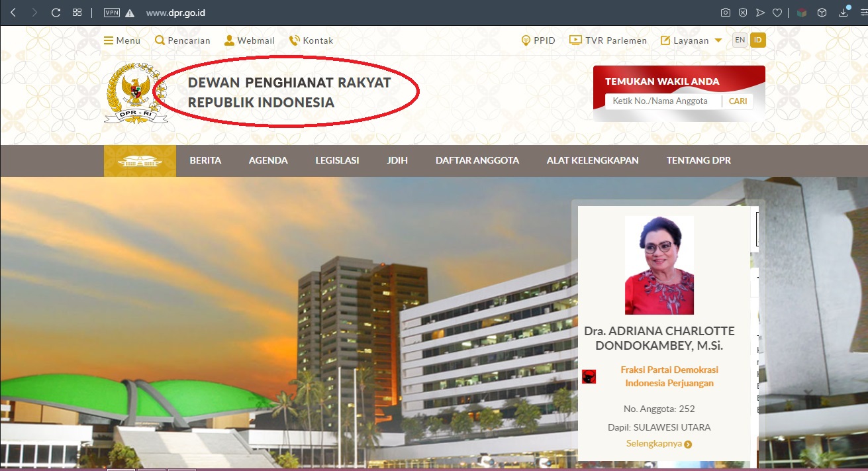Expand the Layanan dropdown

(691, 40)
